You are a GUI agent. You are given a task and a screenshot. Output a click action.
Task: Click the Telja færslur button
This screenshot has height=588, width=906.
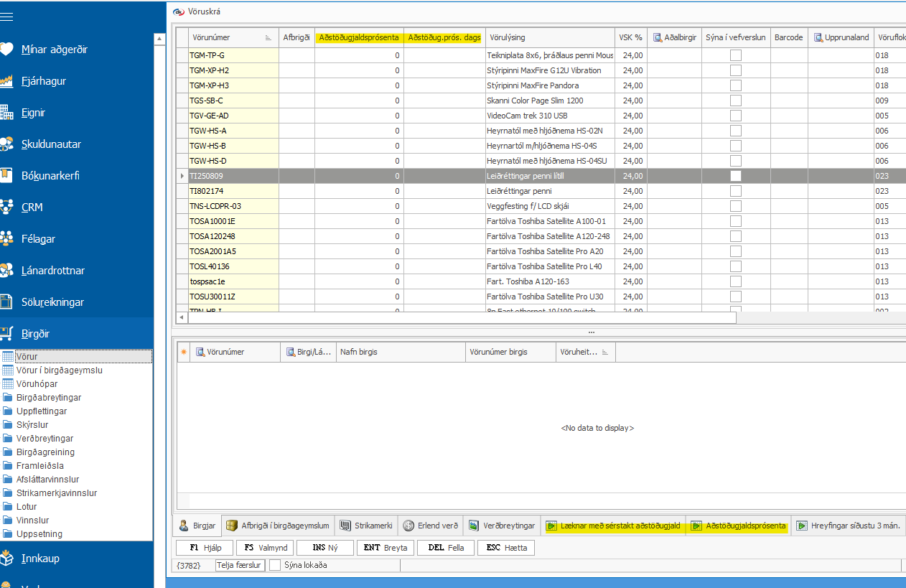(240, 565)
